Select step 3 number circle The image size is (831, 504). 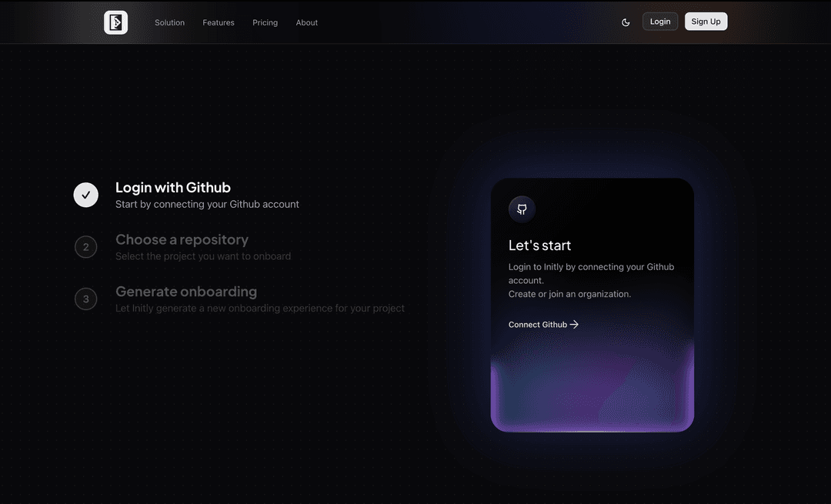86,299
